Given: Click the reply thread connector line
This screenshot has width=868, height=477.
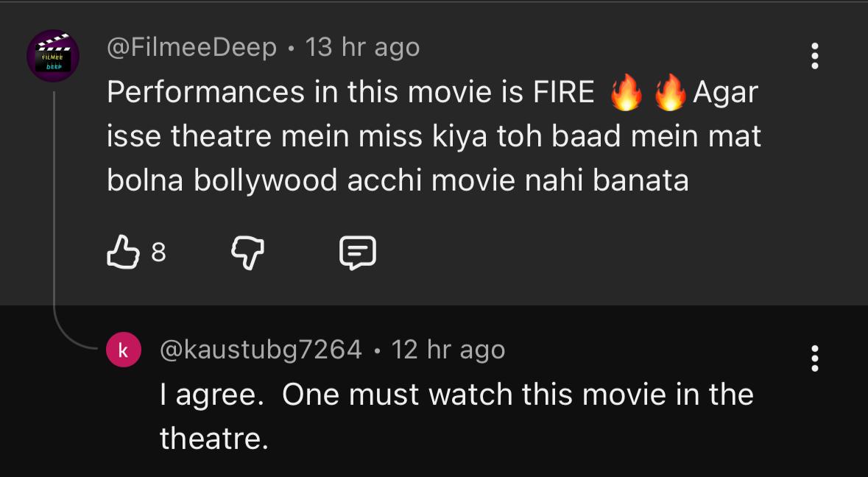Looking at the screenshot, I should [54, 221].
